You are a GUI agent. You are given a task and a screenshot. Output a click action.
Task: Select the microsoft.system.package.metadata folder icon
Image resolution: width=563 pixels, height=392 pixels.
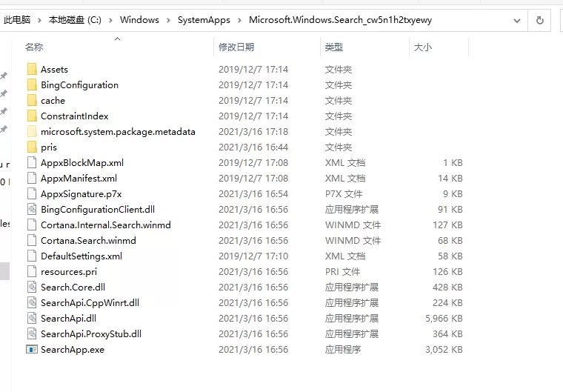click(x=32, y=131)
